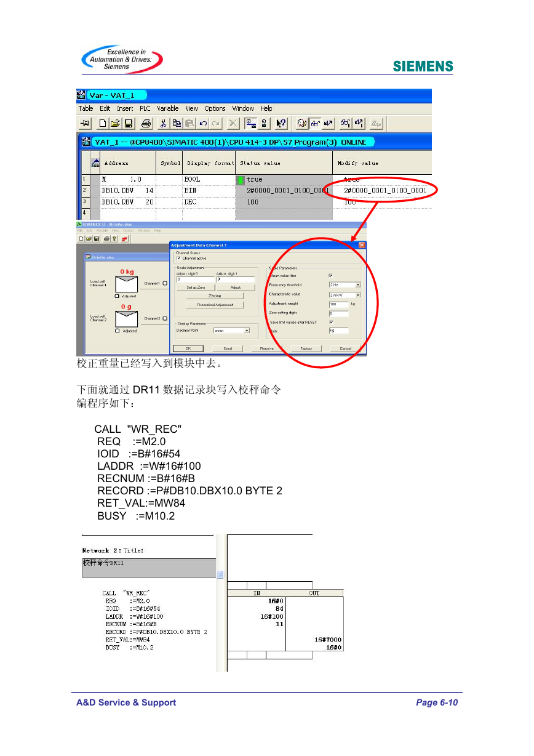Select the DB10.DBW 20 address cell
Viewport: 534px width, 756px height.
pos(127,201)
